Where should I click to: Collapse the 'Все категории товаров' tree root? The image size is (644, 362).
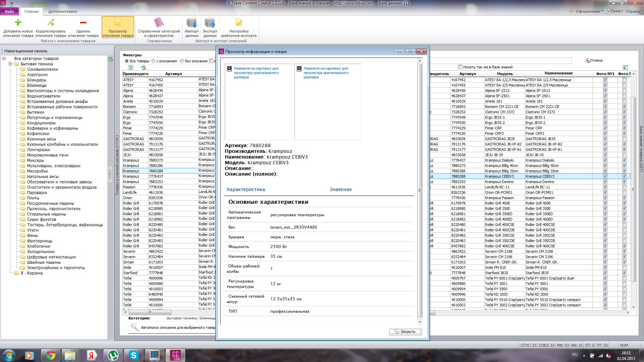4,59
